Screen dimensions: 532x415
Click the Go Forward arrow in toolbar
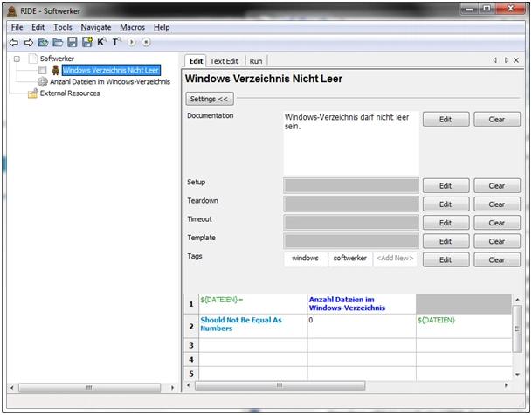coord(28,41)
